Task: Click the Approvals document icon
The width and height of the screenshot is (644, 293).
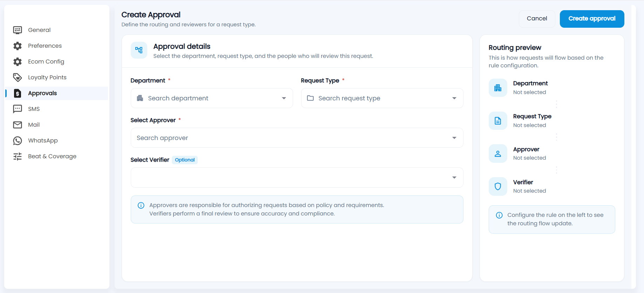Action: click(x=18, y=93)
